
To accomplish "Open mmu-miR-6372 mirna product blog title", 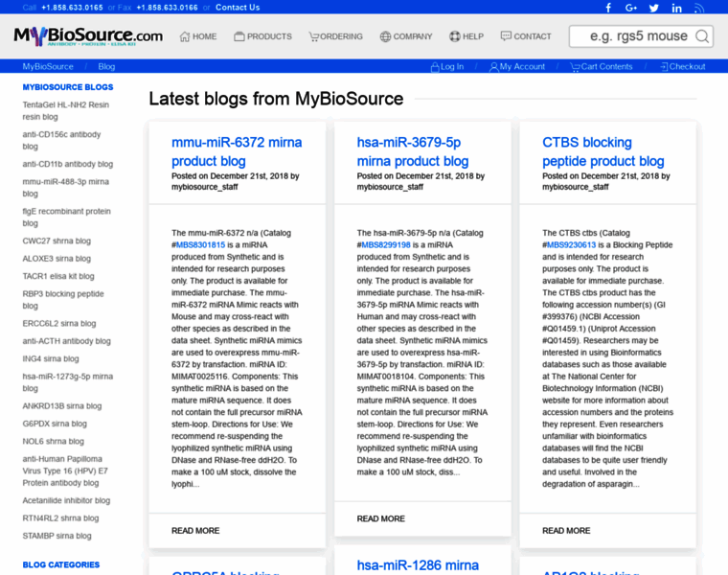I will pyautogui.click(x=237, y=151).
